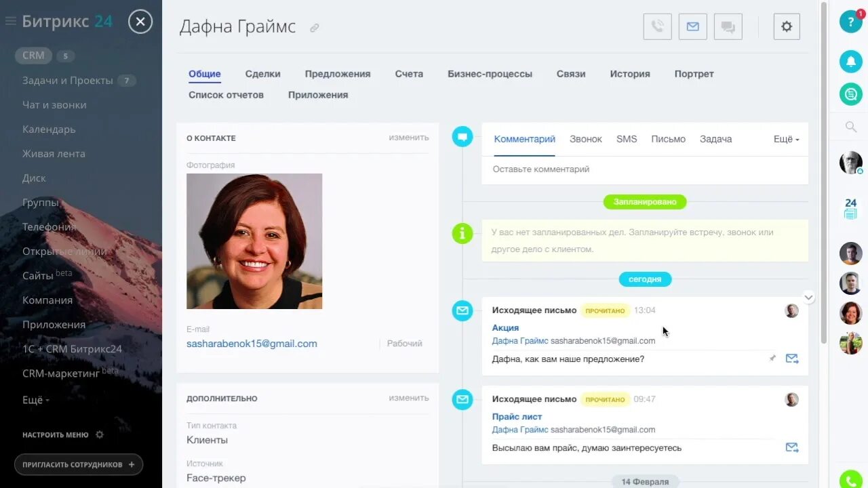Image resolution: width=868 pixels, height=488 pixels.
Task: Click the chat bubbles button in header
Action: coord(728,26)
